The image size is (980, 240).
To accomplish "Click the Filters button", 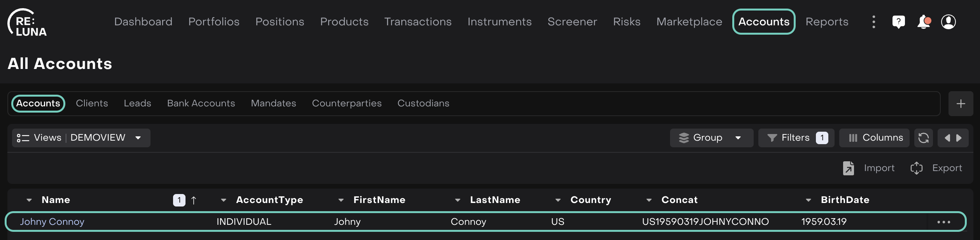I will coord(796,138).
